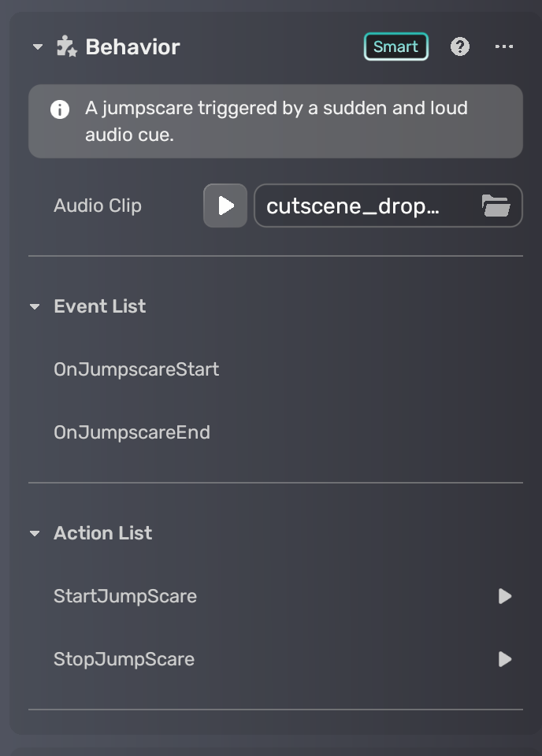Collapse the Event List section

click(35, 306)
